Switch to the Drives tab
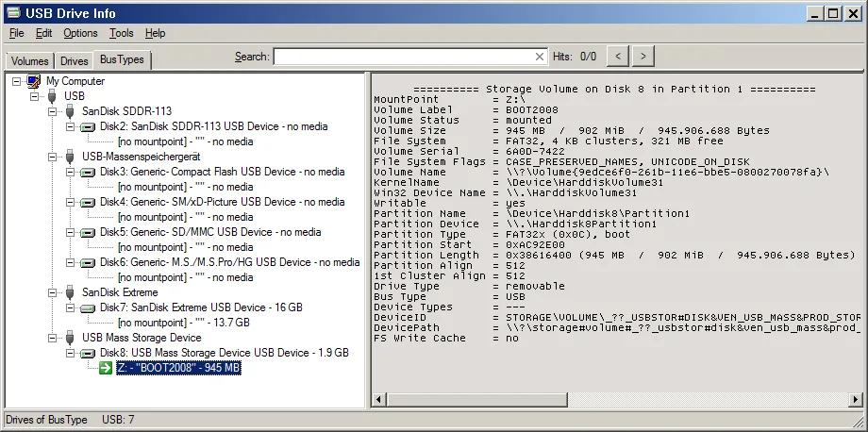The height and width of the screenshot is (432, 868). click(75, 61)
